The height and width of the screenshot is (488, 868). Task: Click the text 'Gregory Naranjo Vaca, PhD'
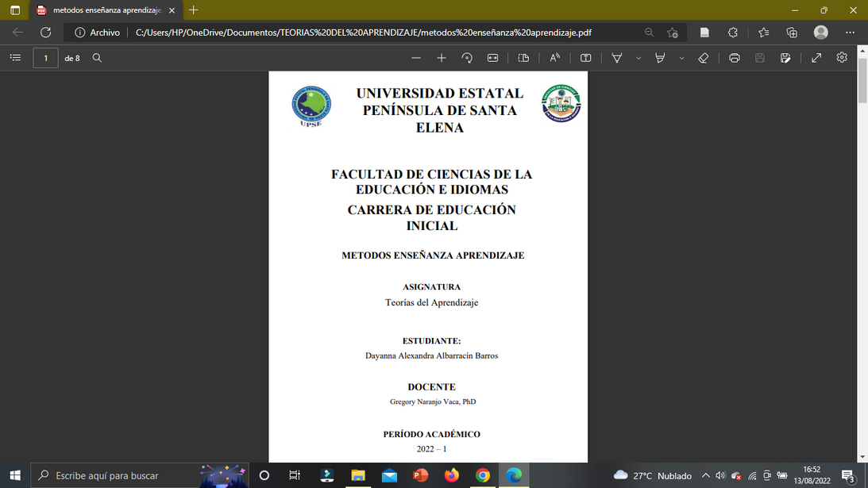[x=433, y=402]
